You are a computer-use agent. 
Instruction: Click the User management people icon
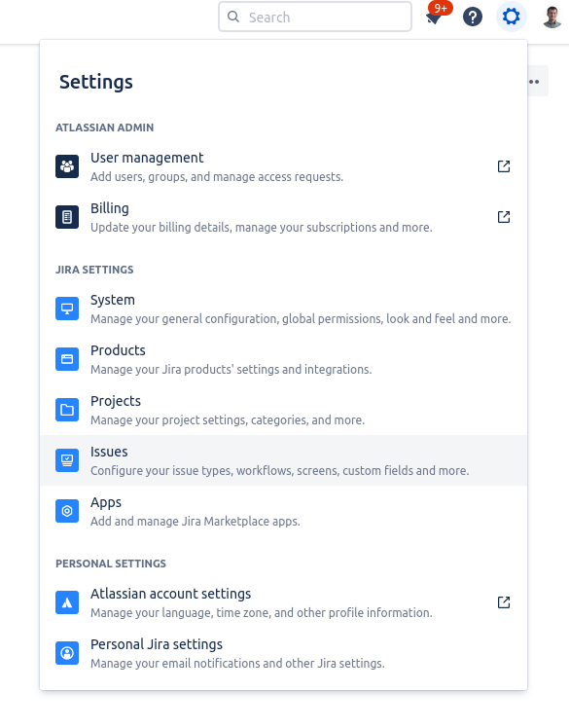tap(67, 166)
